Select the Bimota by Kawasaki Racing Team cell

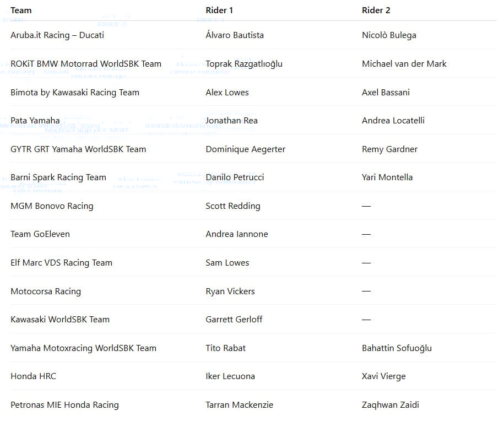(75, 93)
